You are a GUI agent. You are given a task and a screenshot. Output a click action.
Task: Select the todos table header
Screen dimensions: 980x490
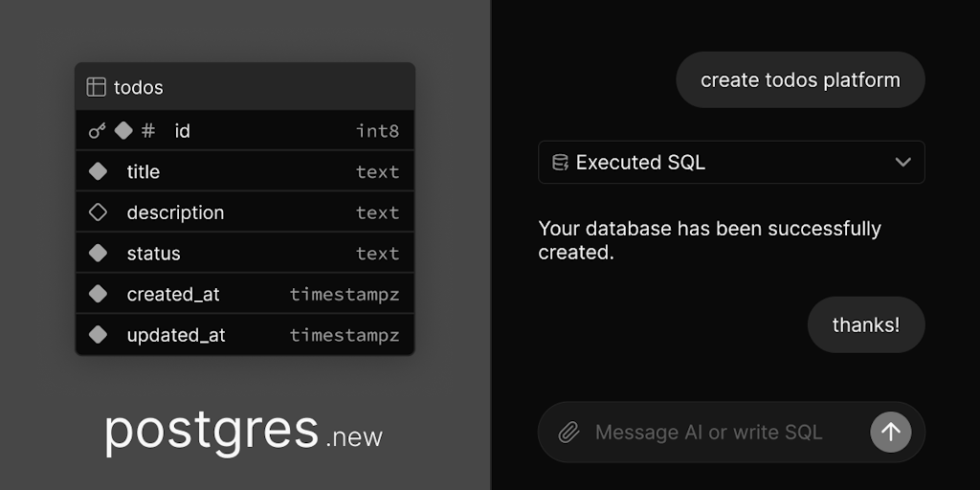[x=245, y=87]
